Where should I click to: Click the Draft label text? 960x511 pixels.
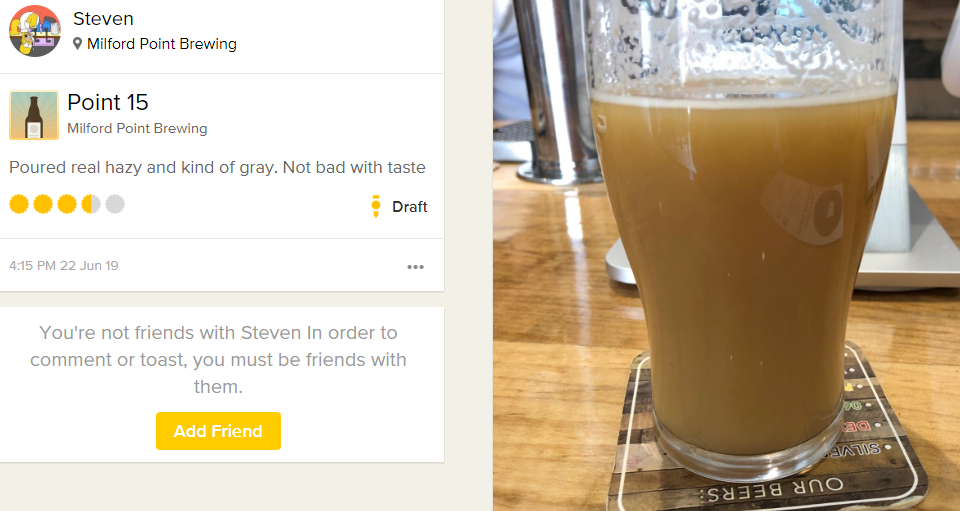410,207
